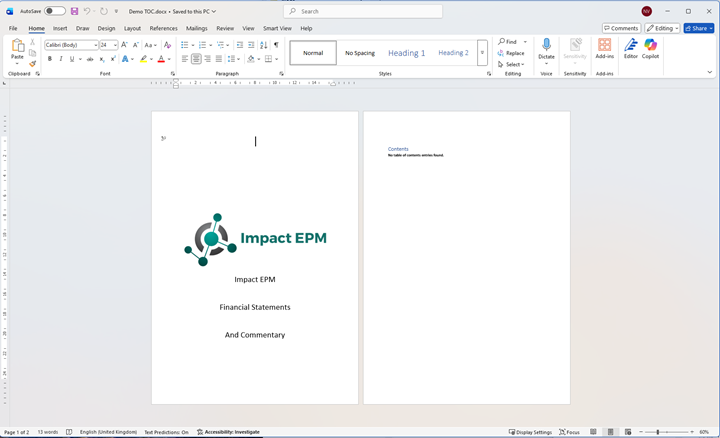Sort the selection with the A-Z sort icon
This screenshot has height=438, width=720.
tap(264, 45)
